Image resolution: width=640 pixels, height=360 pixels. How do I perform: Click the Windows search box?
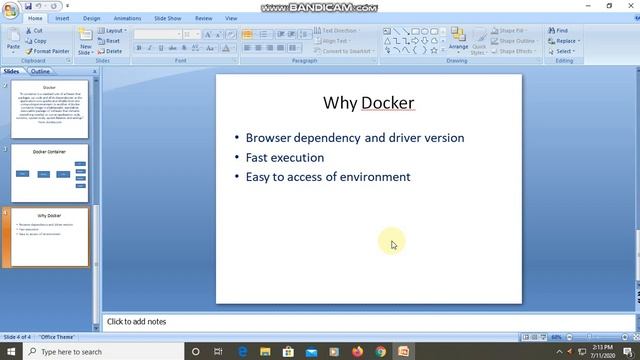[x=104, y=351]
